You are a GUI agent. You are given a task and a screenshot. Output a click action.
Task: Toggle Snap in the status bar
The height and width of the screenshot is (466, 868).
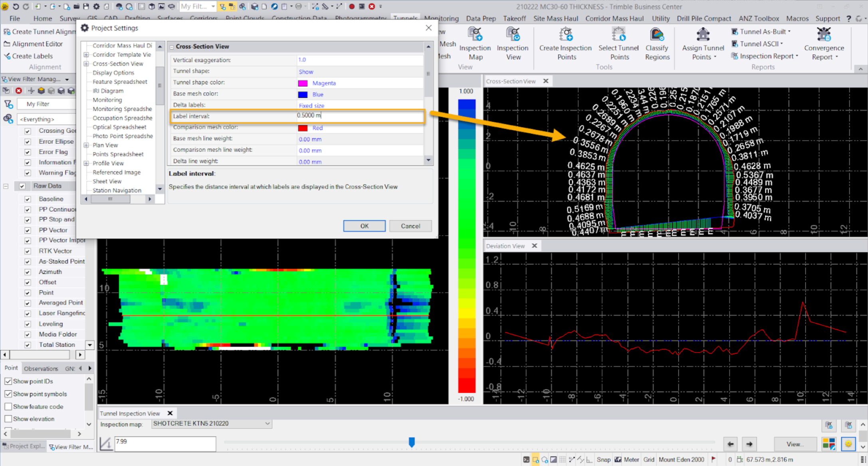point(603,460)
